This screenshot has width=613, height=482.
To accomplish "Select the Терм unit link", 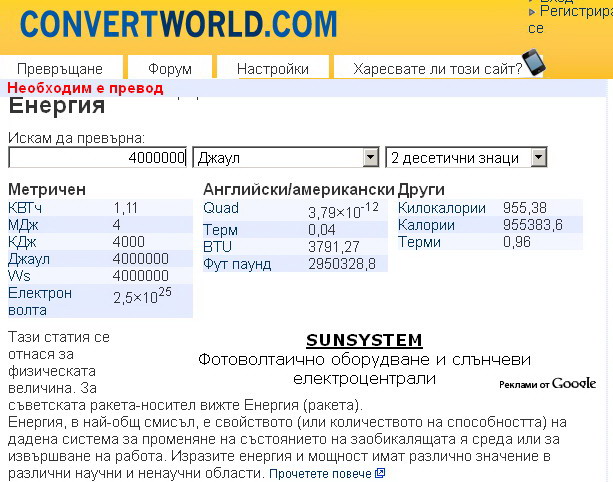I will coord(220,229).
